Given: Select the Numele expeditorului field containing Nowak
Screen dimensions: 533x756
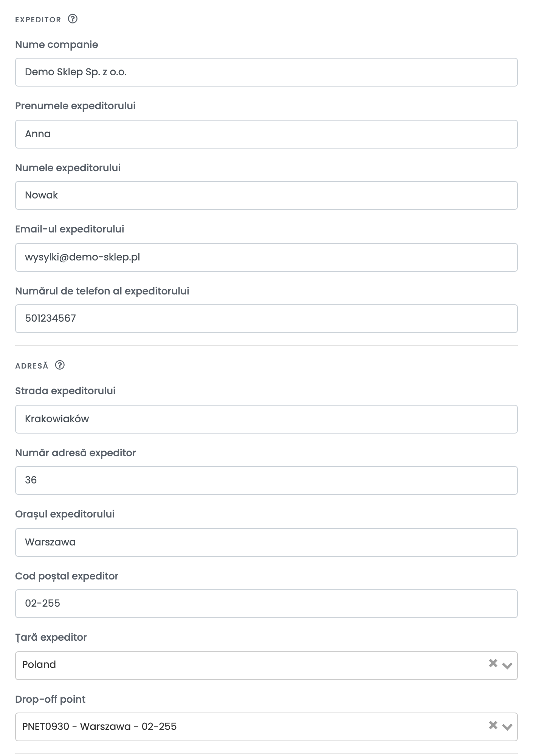Looking at the screenshot, I should coord(266,195).
